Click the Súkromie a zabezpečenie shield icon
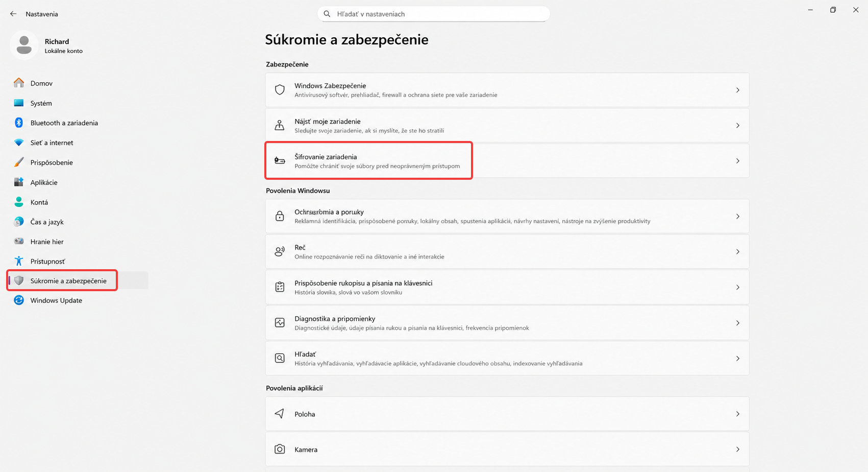 (19, 280)
